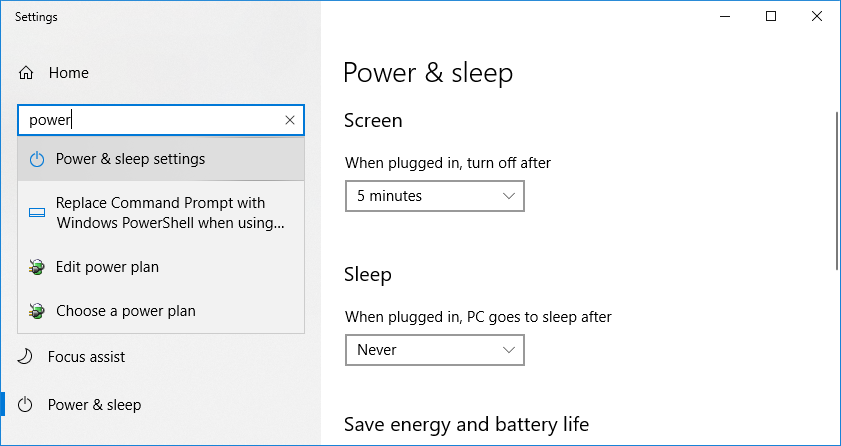841x446 pixels.
Task: Click the power icon beside Power & sleep settings
Action: click(37, 159)
